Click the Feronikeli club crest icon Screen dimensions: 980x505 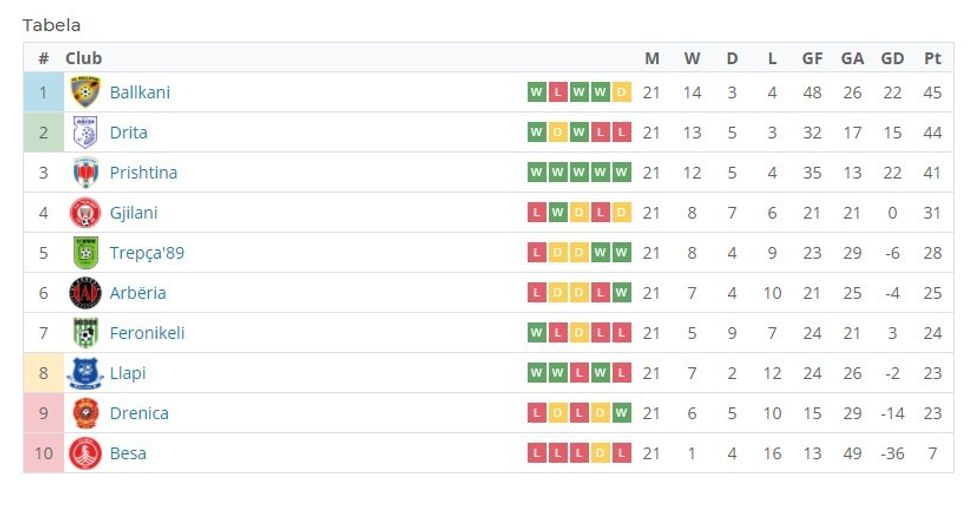pos(85,332)
